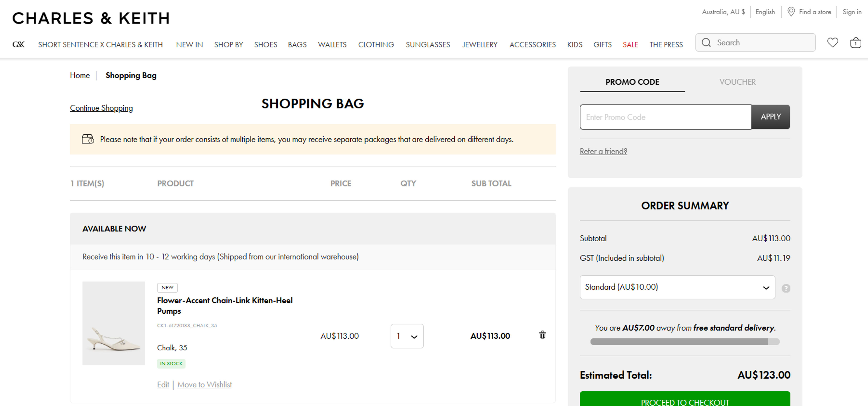868x406 pixels.
Task: Click the NEW badge on the product
Action: [x=167, y=287]
